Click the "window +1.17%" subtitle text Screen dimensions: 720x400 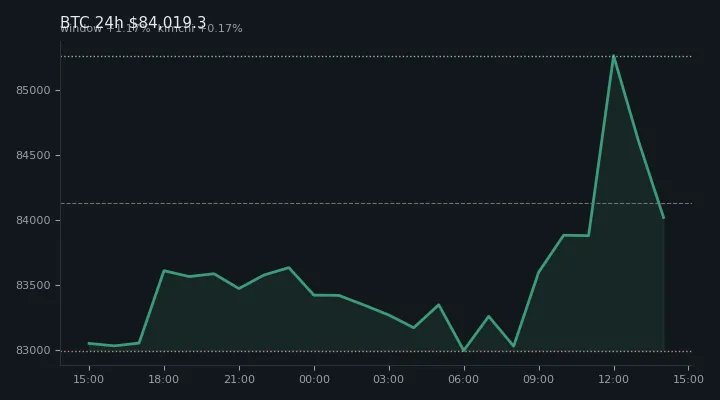pos(105,29)
